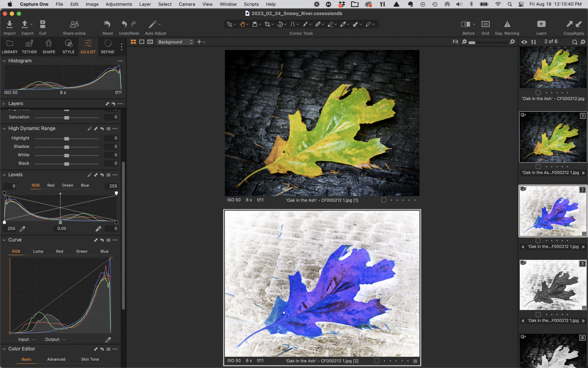588x368 pixels.
Task: Enable Exposure Warning triangle
Action: pos(507,24)
